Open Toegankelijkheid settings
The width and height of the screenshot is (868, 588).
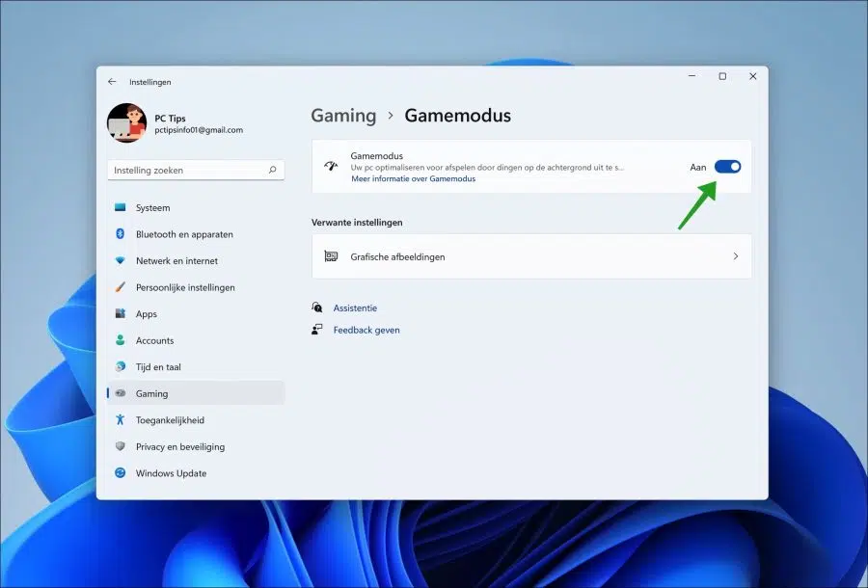click(x=196, y=420)
